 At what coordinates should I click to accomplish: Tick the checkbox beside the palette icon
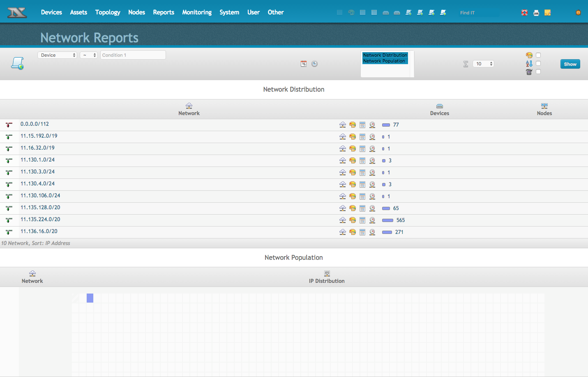[x=538, y=55]
